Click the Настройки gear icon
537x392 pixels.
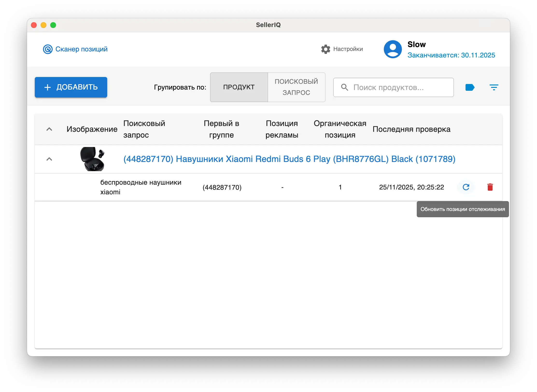(x=325, y=49)
